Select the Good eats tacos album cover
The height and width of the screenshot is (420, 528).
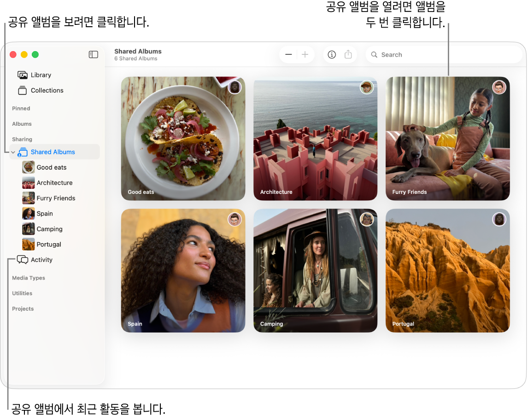click(x=183, y=138)
